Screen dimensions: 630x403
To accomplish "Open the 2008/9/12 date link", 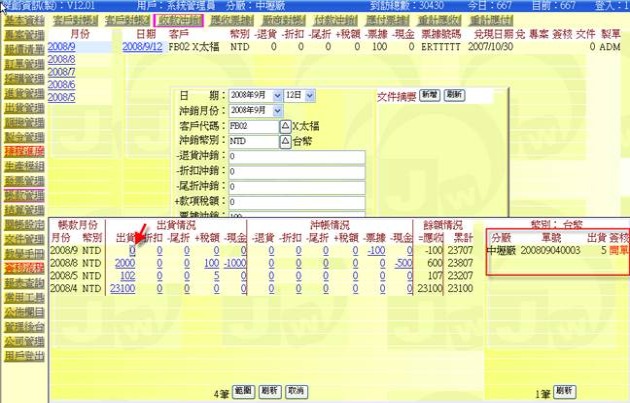I will coord(144,47).
